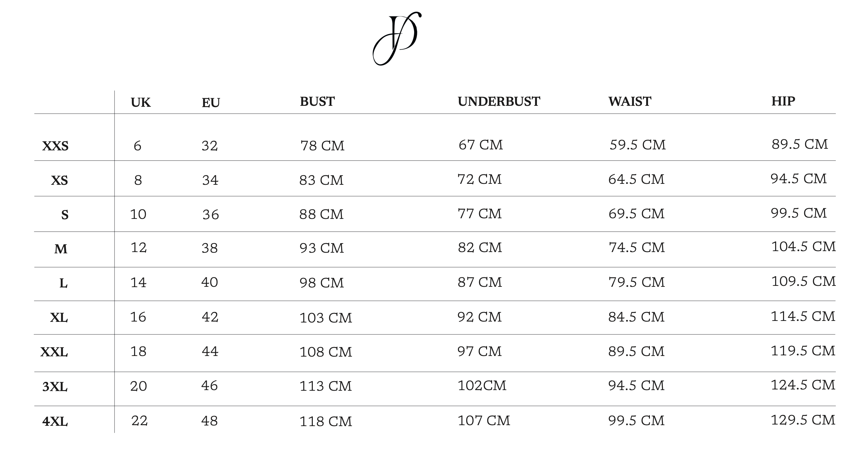
Task: Select the 129.5 CM hip value
Action: pyautogui.click(x=803, y=420)
